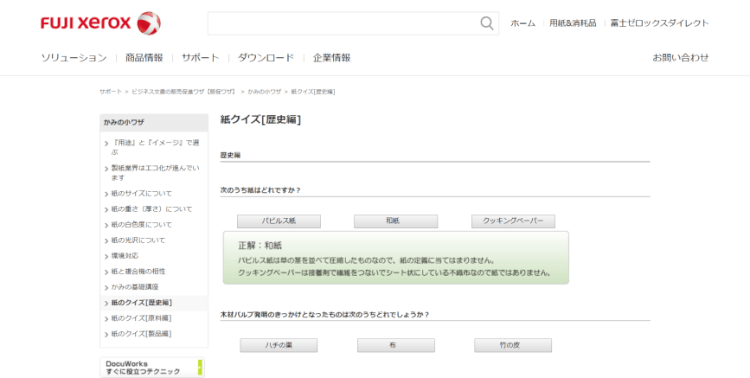
Task: Open 富士ゼロックスダイレクト link
Action: 660,23
